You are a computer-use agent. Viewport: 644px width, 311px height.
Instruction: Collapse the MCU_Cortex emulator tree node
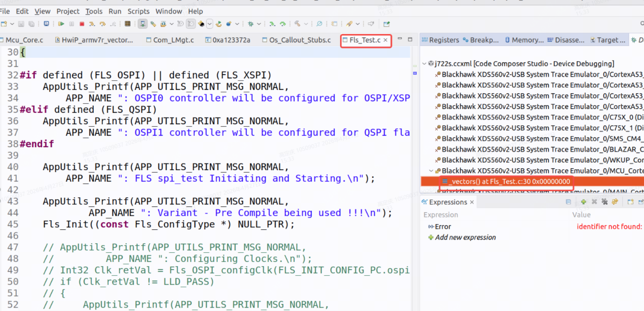click(x=431, y=171)
